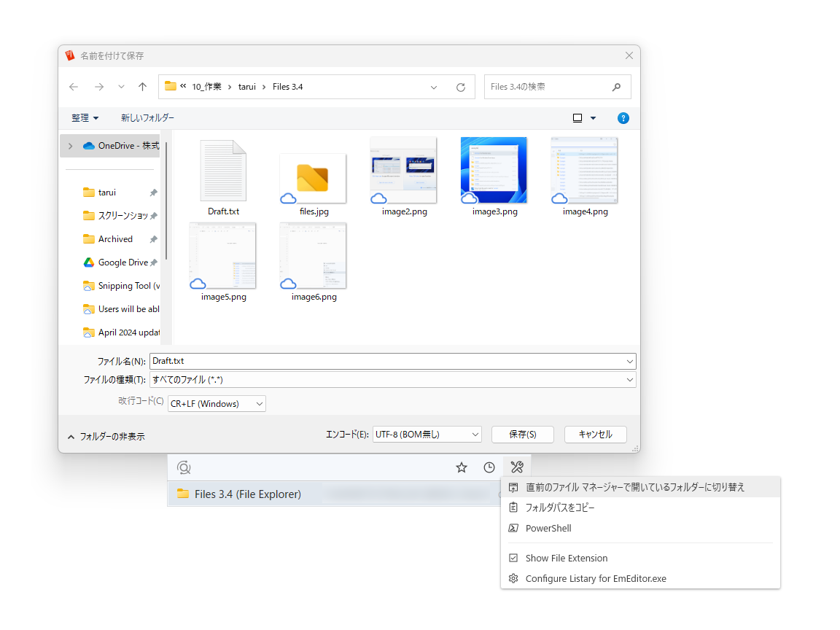This screenshot has width=840, height=630.
Task: Click the PowerShell icon in menu
Action: (x=513, y=528)
